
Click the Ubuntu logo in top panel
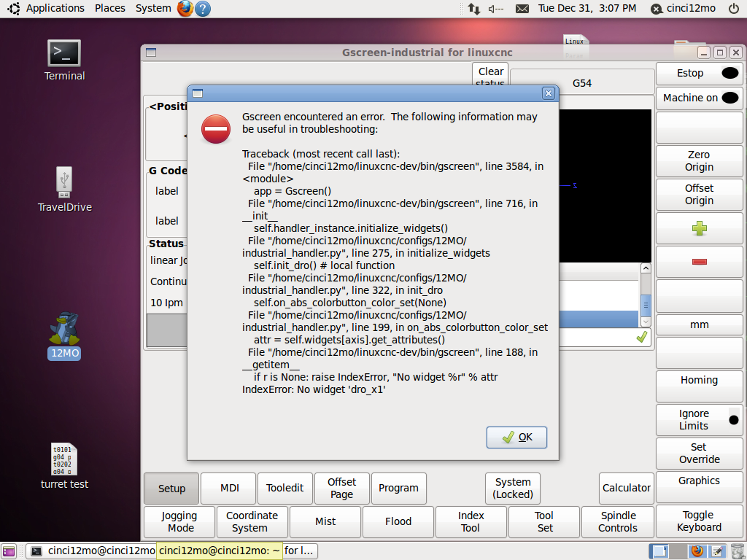[13, 9]
